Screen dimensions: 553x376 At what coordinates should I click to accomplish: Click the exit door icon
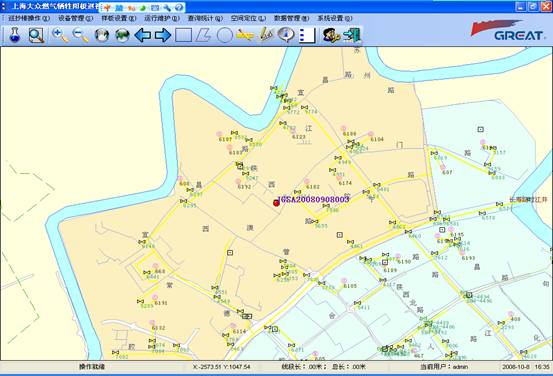pyautogui.click(x=352, y=35)
